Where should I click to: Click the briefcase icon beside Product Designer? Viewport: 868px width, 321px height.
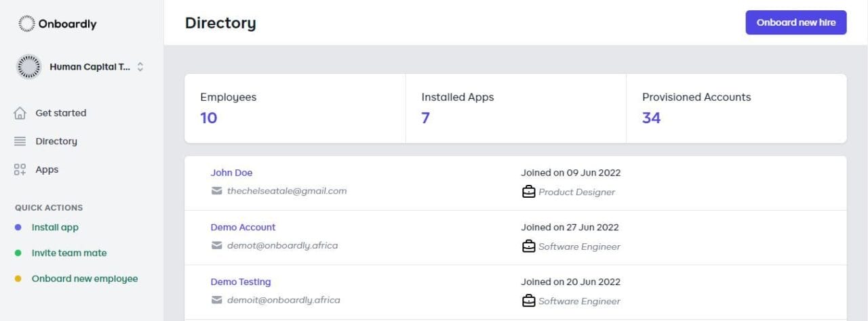(x=528, y=192)
